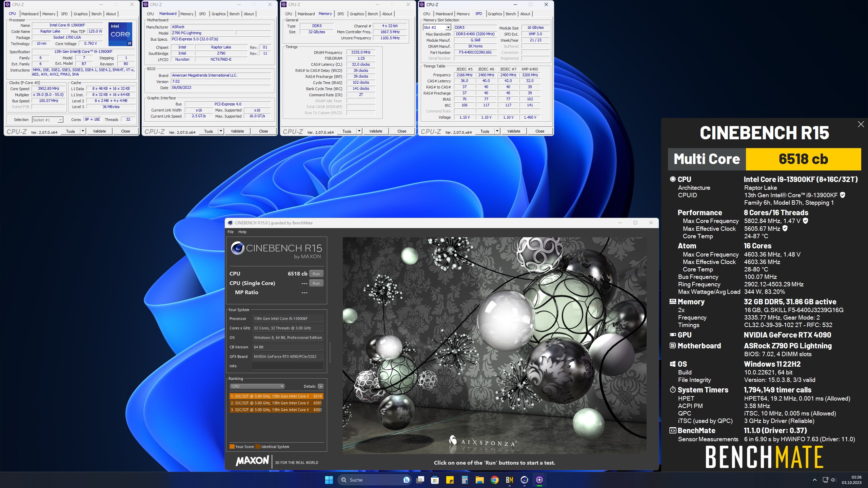Open Task View from the taskbar
The height and width of the screenshot is (488, 868).
click(x=420, y=480)
